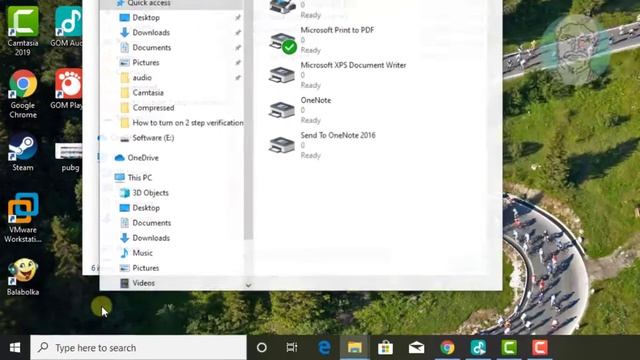Open Balabolka desktop shortcut

(x=23, y=276)
